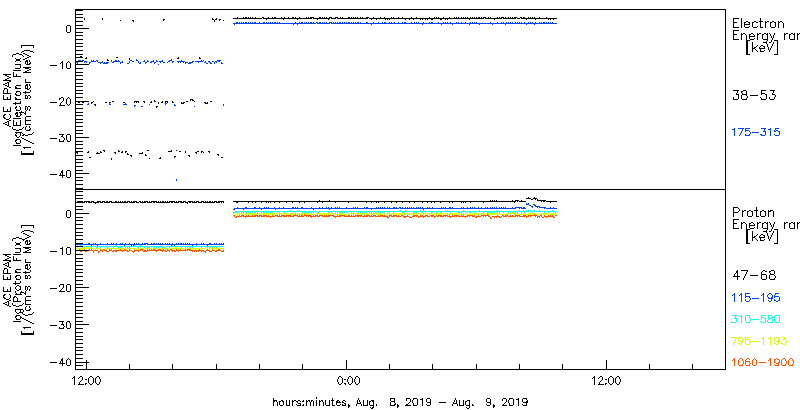800x410 pixels.
Task: Click the -10 tick on the proton flux axis
Action: [62, 250]
